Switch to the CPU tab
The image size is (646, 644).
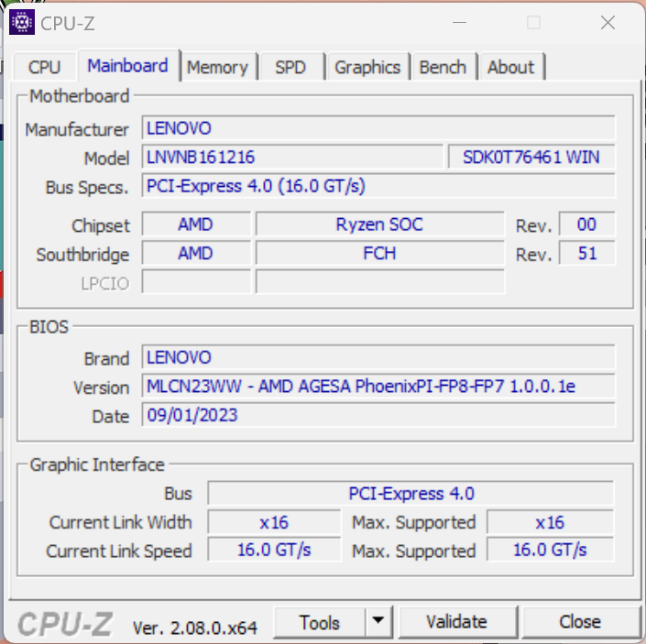point(45,67)
